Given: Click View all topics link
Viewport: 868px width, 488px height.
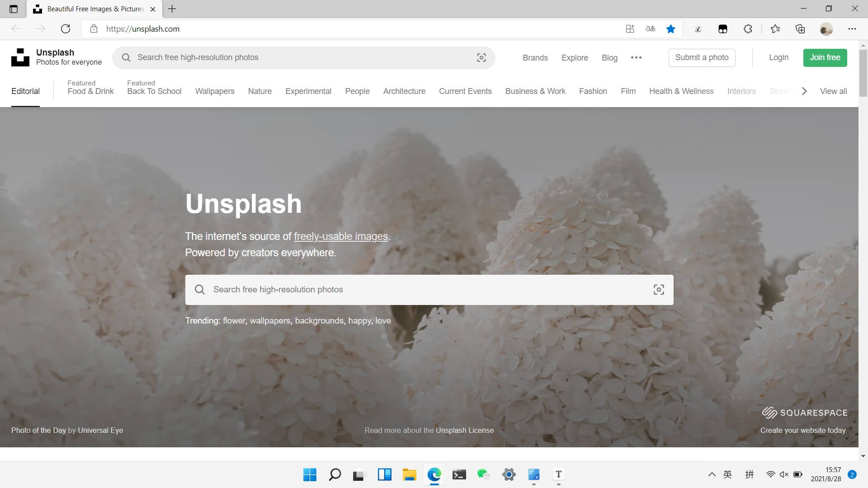Looking at the screenshot, I should coord(833,91).
